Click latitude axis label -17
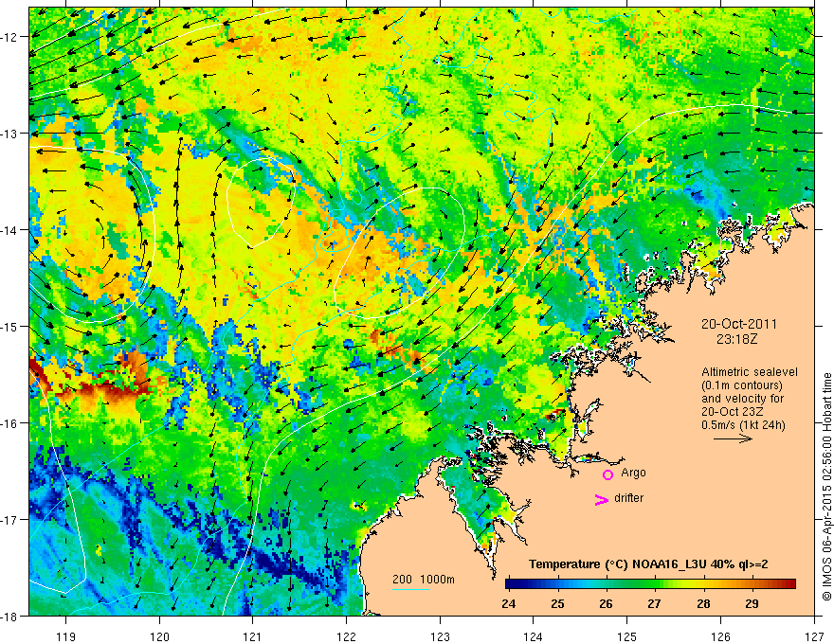This screenshot has height=644, width=834. coord(10,520)
